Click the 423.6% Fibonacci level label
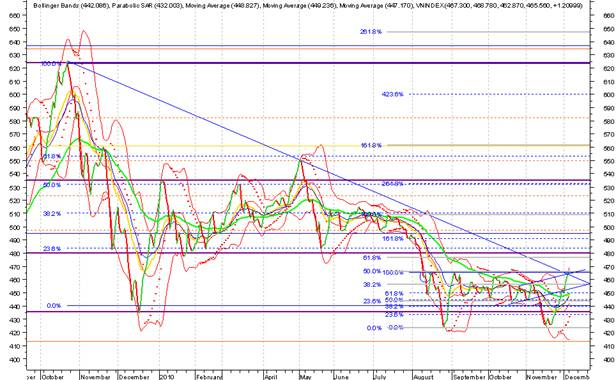Screen dimensions: 616x380 [392, 94]
